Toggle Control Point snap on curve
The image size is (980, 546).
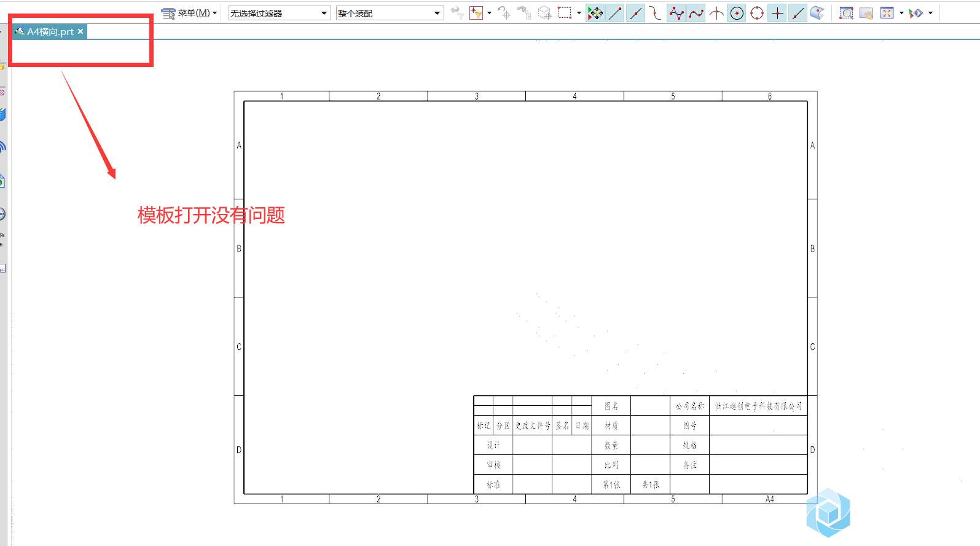coord(656,13)
